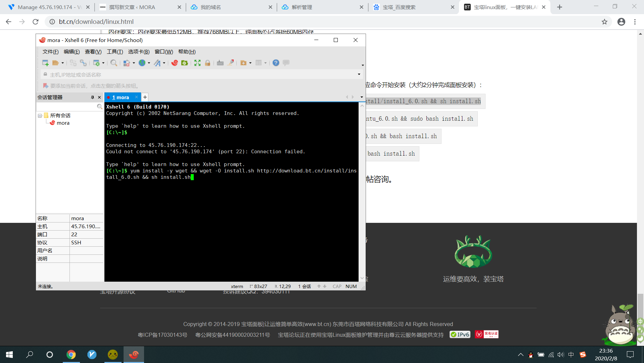Open Chrome from the taskbar
This screenshot has height=363, width=644.
[x=71, y=354]
